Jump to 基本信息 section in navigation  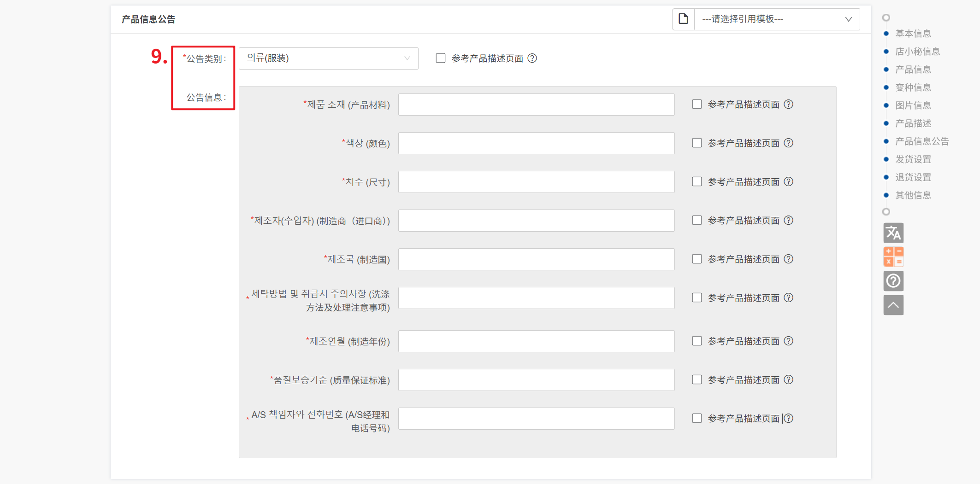[913, 34]
